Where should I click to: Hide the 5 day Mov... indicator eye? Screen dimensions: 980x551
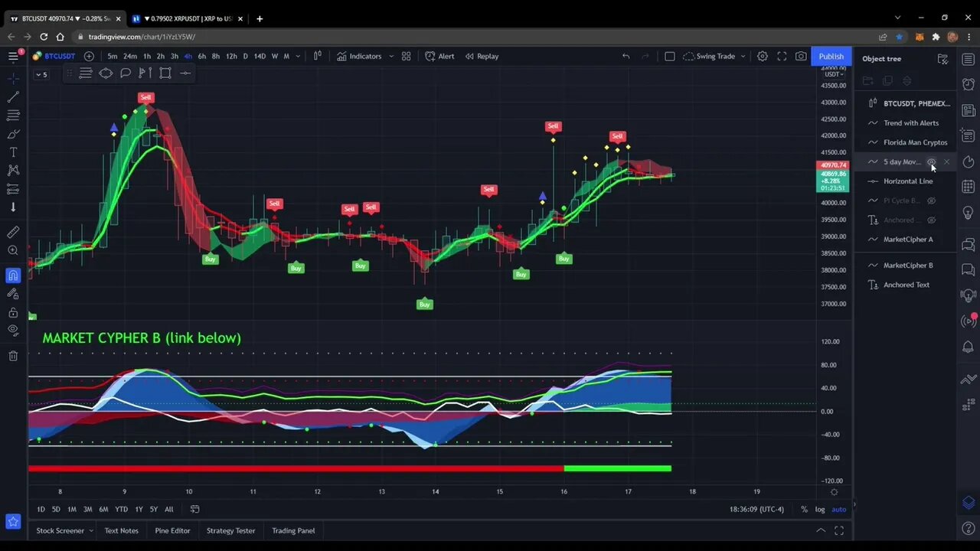931,162
